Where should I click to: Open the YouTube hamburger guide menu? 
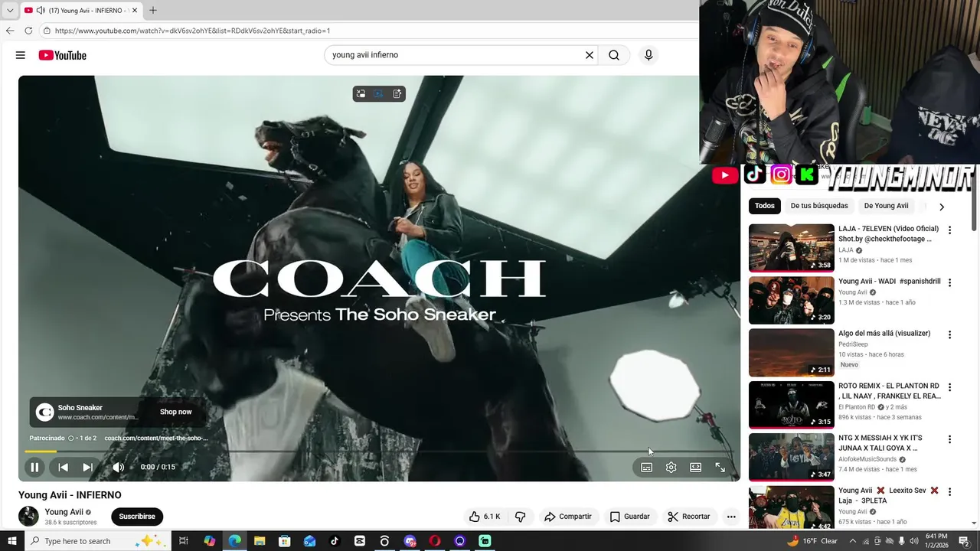coord(21,55)
